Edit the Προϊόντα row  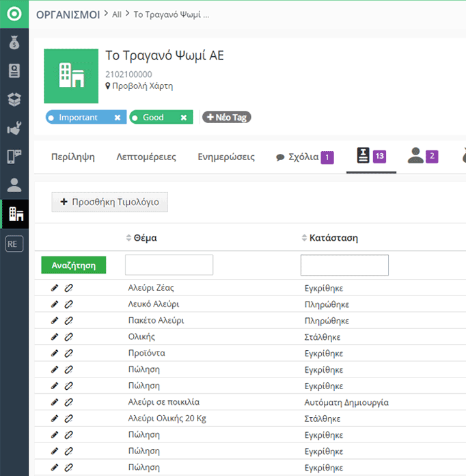tap(55, 353)
